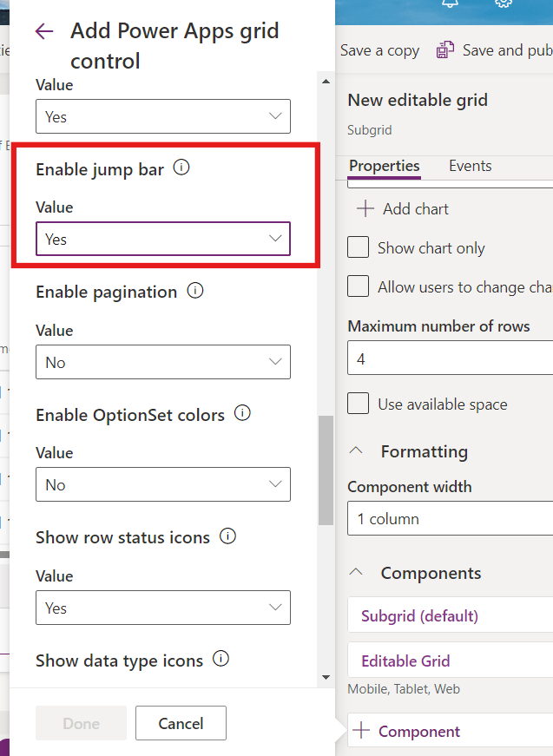Screen dimensions: 553x756
Task: Select the Properties tab
Action: [x=384, y=166]
